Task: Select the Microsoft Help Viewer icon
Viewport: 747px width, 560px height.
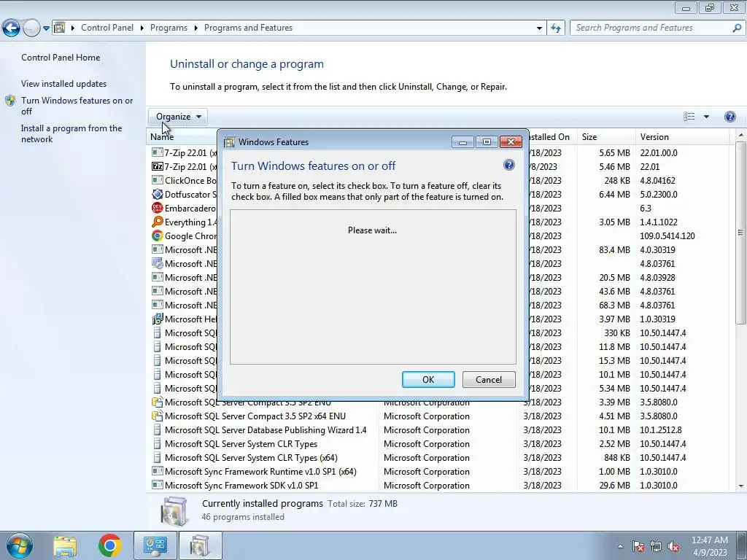Action: click(158, 319)
